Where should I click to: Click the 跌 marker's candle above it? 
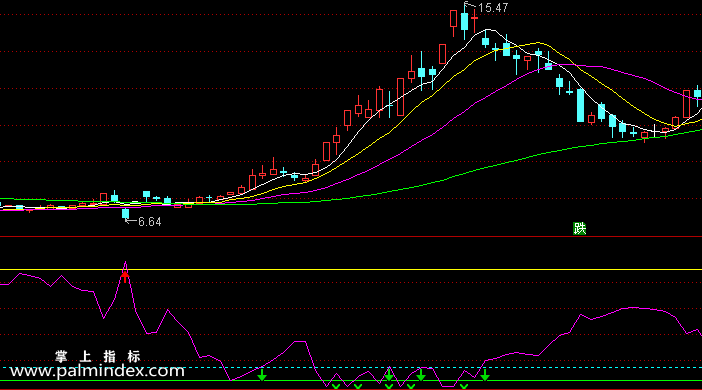point(580,105)
